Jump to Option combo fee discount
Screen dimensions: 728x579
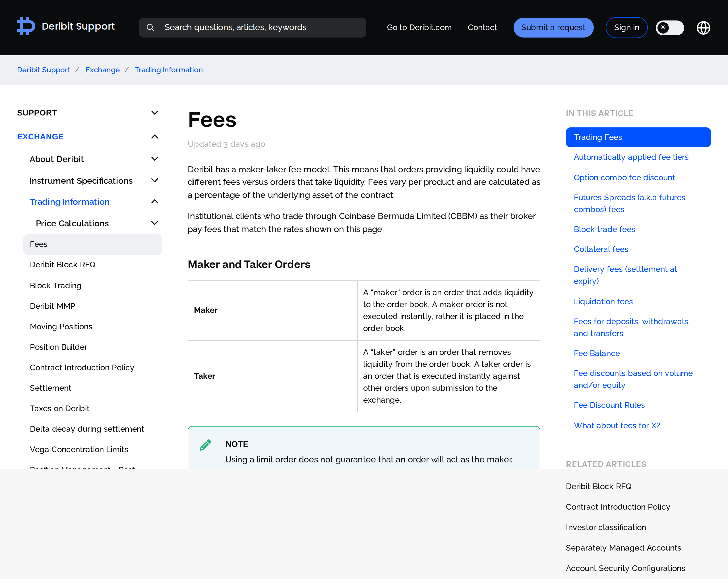pyautogui.click(x=624, y=177)
